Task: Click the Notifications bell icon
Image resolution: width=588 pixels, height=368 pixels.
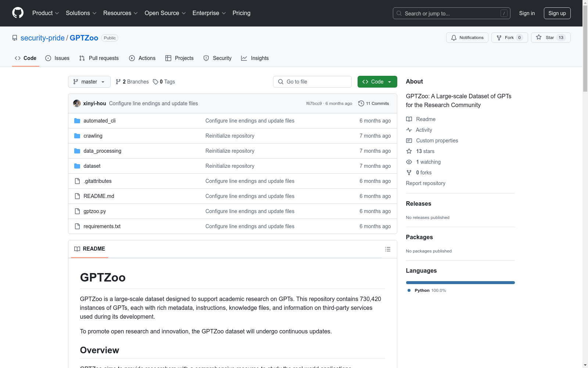Action: (x=454, y=38)
